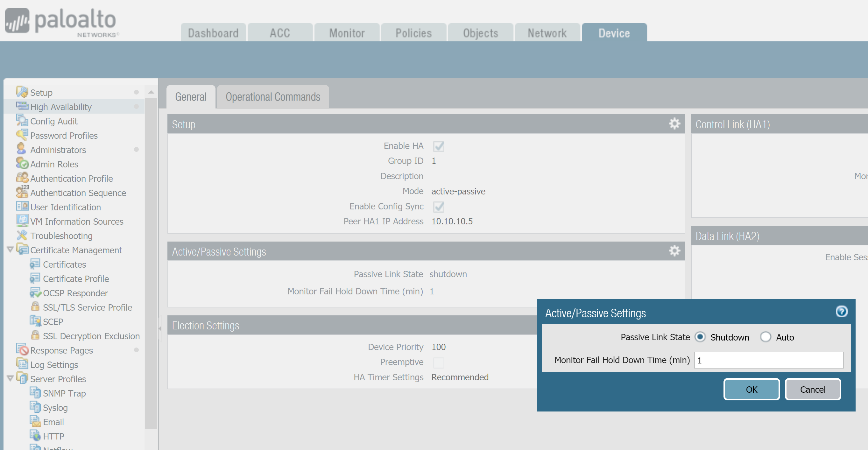The height and width of the screenshot is (450, 868).
Task: Open the Syslog server profile
Action: tap(55, 408)
